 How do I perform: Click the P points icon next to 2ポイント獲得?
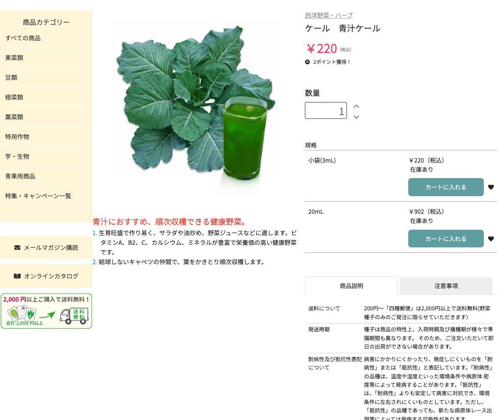pos(308,62)
